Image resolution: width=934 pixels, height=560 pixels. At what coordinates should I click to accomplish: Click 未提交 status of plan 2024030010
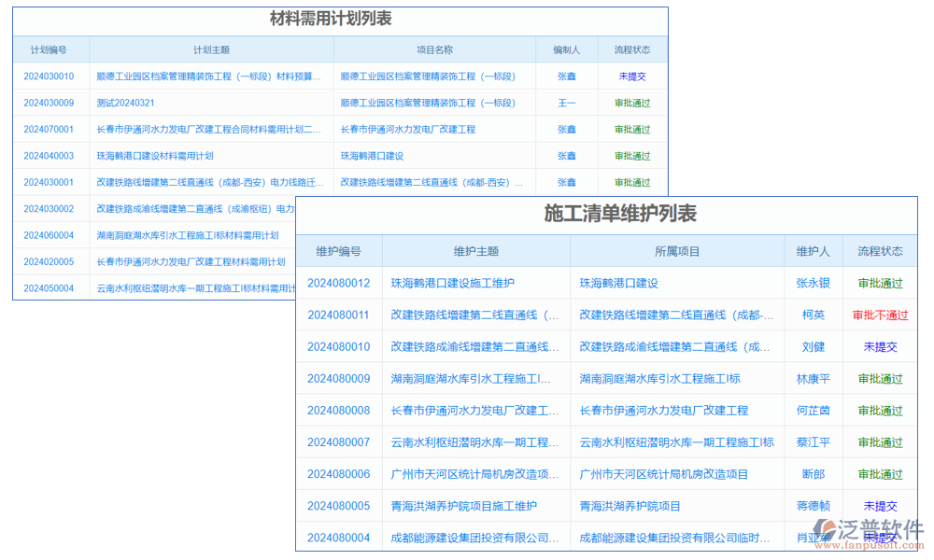(633, 77)
